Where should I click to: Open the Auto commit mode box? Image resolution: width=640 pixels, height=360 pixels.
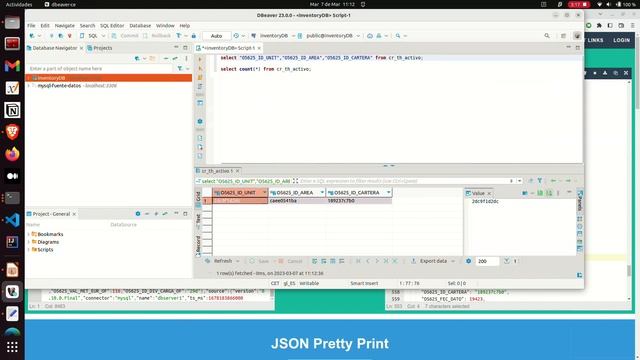tap(216, 36)
